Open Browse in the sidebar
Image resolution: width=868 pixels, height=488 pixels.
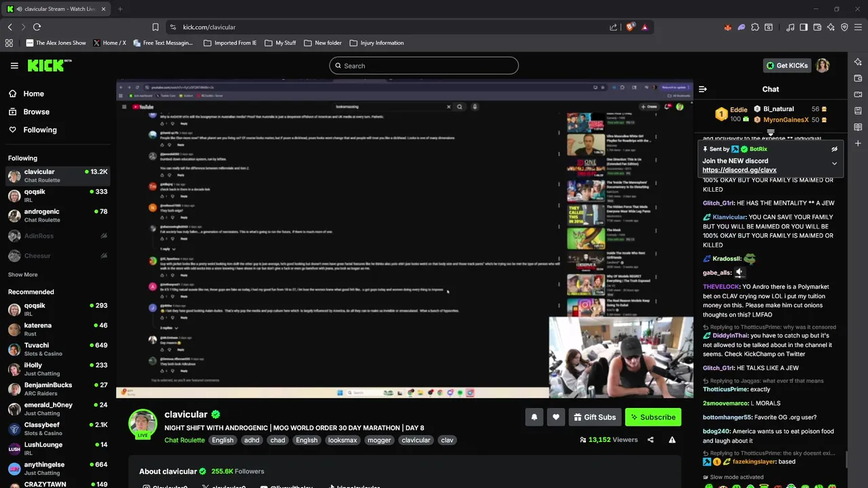click(x=36, y=112)
